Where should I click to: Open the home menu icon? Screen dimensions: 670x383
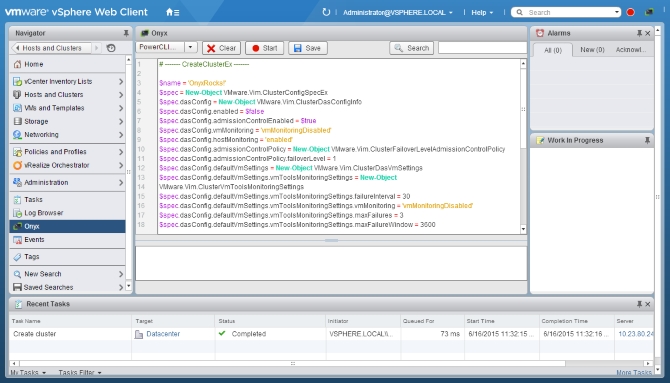tap(172, 12)
